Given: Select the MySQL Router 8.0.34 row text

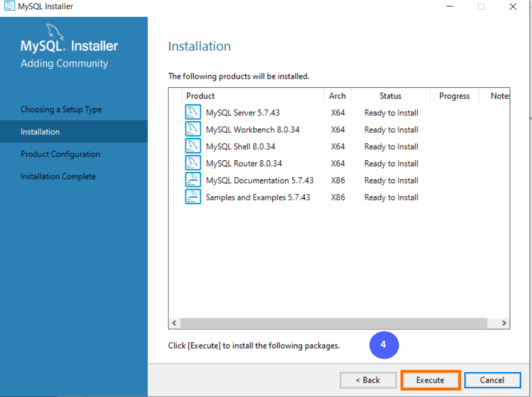Looking at the screenshot, I should click(x=244, y=164).
